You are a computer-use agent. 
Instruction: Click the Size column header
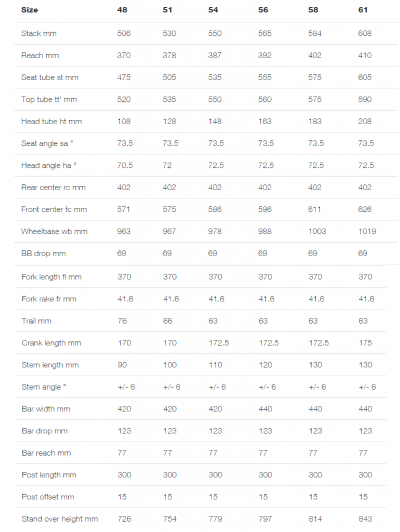click(30, 10)
